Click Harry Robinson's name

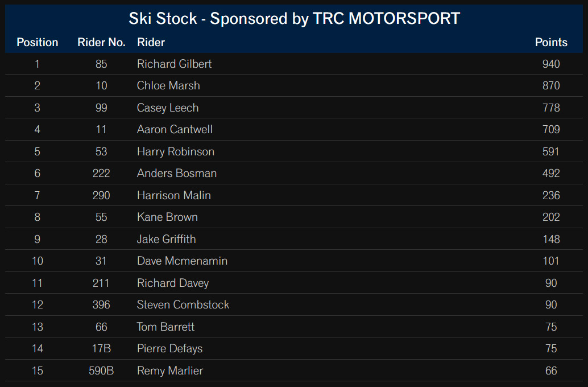click(x=176, y=151)
